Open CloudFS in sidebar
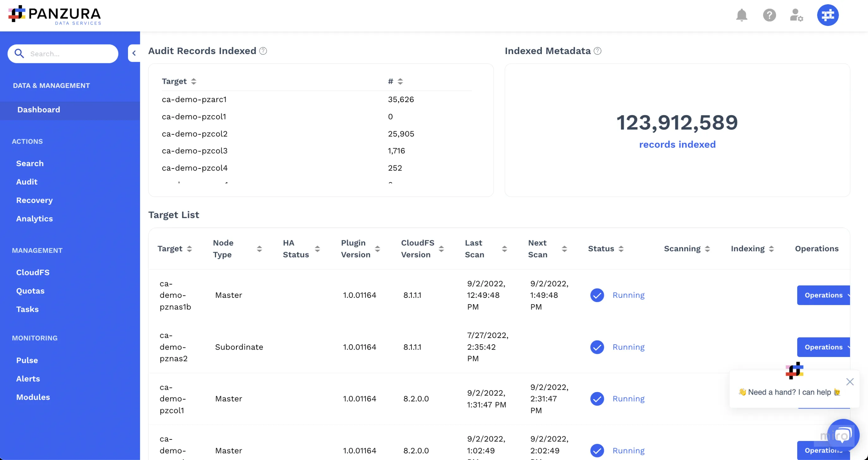The image size is (868, 460). point(33,273)
